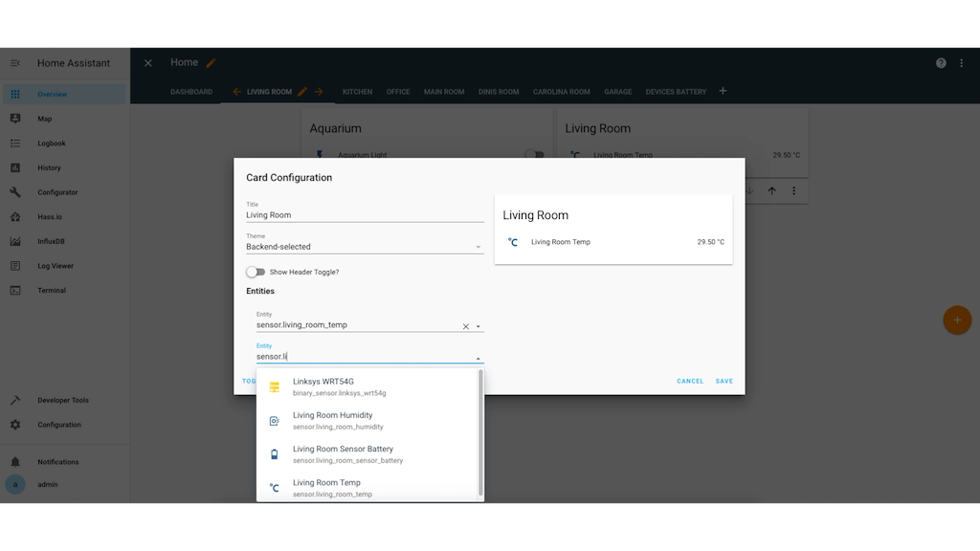Click the Title input field
Image resolution: width=980 pixels, height=551 pixels.
pos(365,215)
